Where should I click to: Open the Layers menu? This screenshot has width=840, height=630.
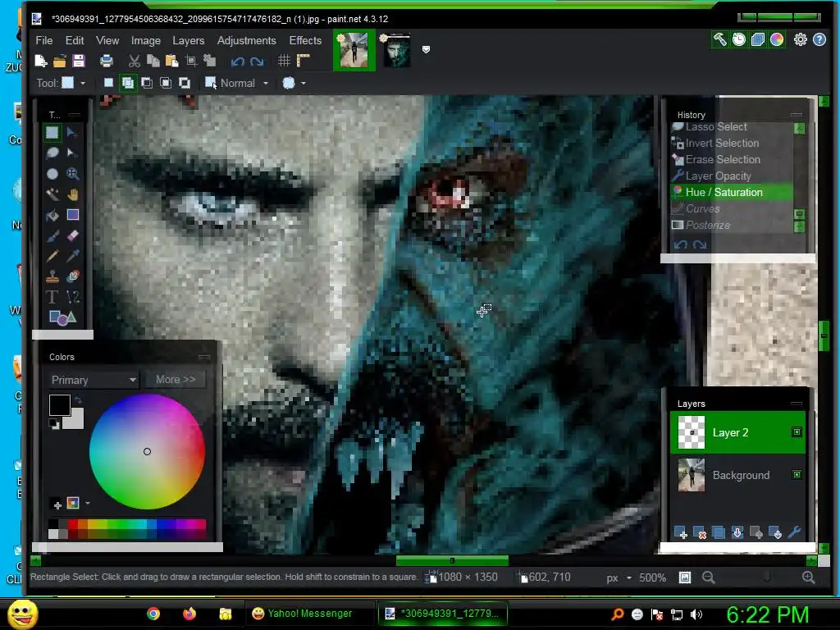point(188,41)
